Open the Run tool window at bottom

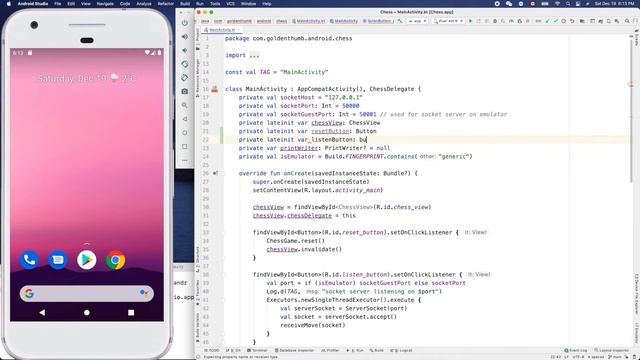pyautogui.click(x=355, y=350)
